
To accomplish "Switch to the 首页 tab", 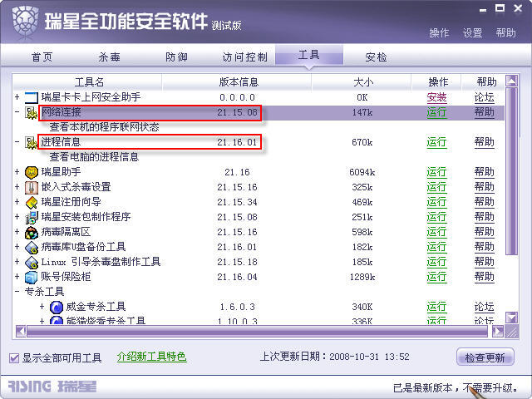I will (42, 57).
